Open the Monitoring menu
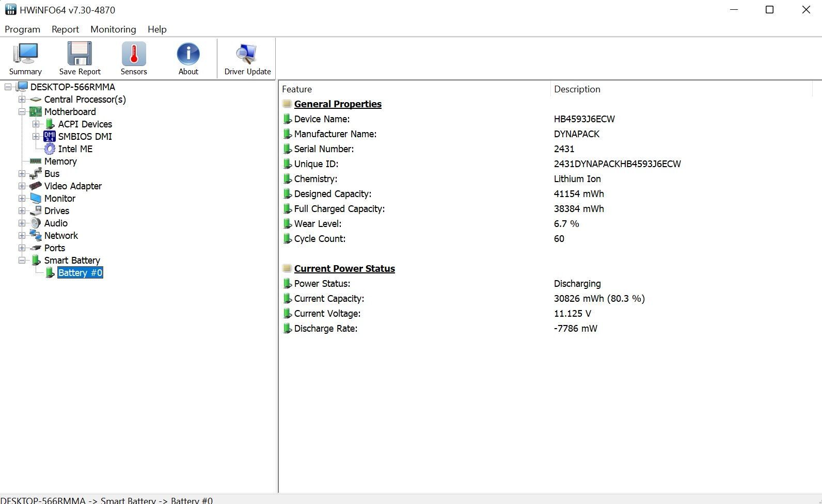This screenshot has height=504, width=822. [x=113, y=29]
